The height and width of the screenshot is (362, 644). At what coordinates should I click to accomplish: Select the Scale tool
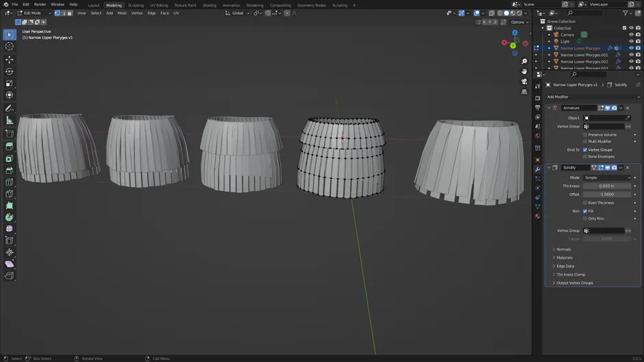point(9,83)
